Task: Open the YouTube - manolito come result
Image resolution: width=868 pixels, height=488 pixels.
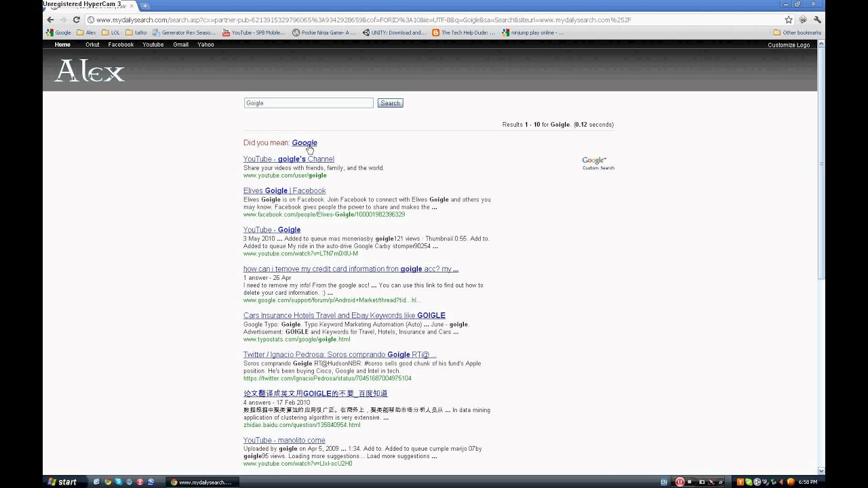Action: 284,441
